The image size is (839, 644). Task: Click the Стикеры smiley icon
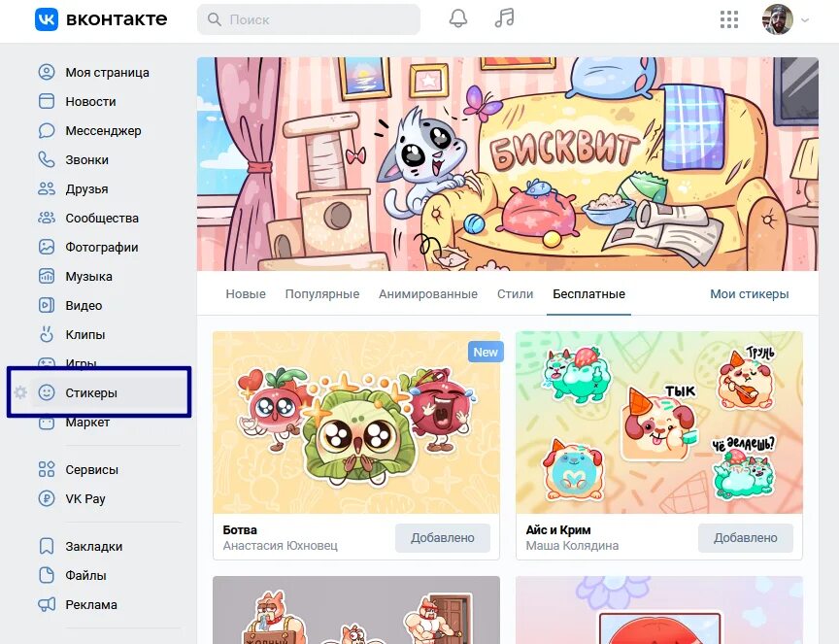pyautogui.click(x=47, y=392)
